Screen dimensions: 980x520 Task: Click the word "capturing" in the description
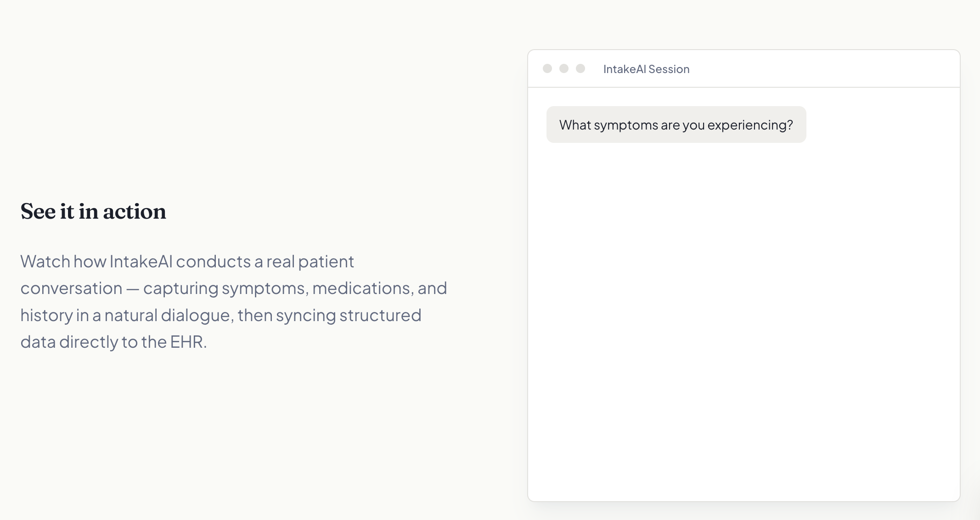tap(180, 288)
